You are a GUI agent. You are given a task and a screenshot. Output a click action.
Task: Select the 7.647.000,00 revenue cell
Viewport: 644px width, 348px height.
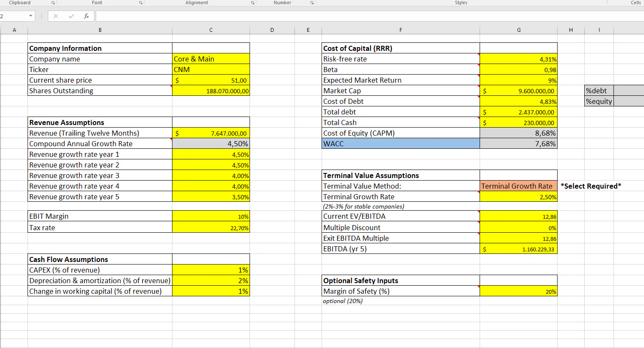click(211, 133)
